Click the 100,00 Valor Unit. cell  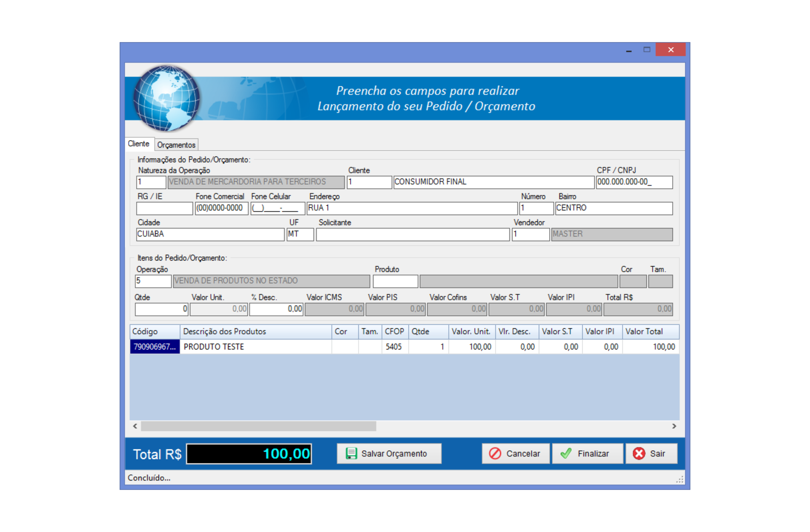(472, 347)
